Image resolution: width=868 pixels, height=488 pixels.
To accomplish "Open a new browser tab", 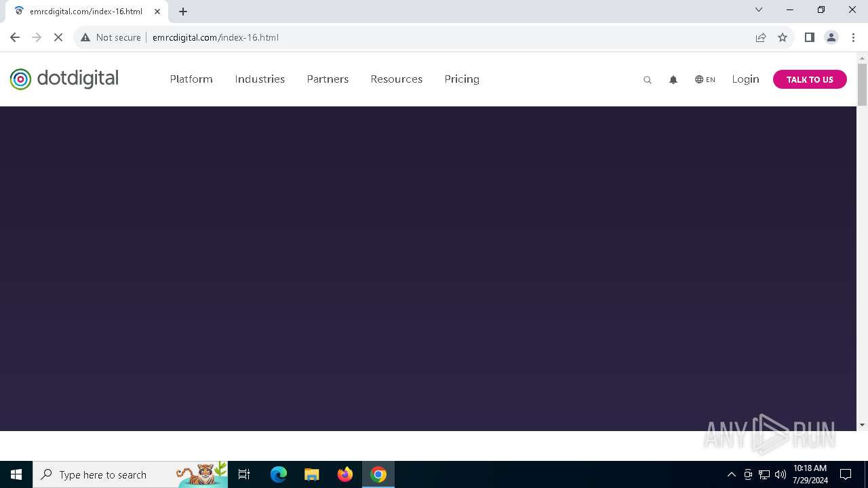I will [x=183, y=12].
